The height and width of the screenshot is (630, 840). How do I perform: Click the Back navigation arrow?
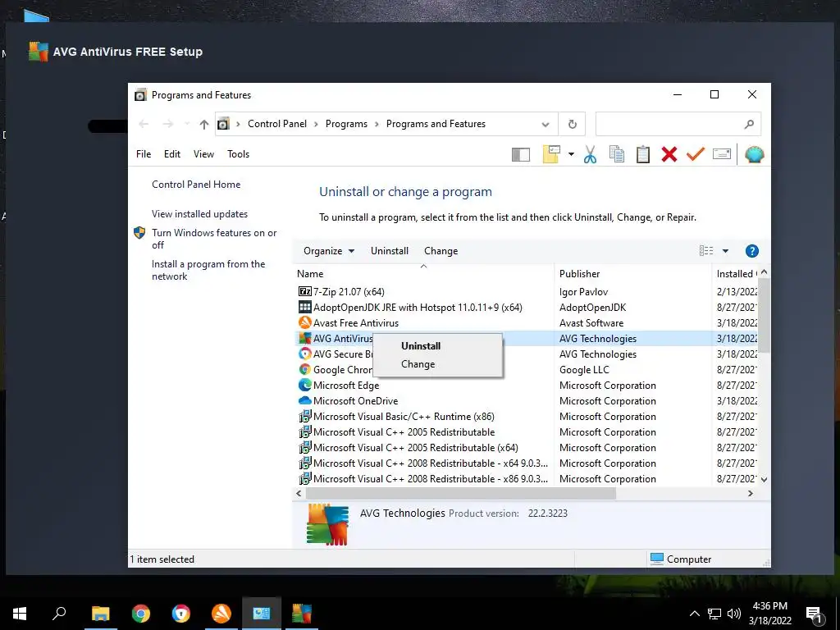(143, 125)
